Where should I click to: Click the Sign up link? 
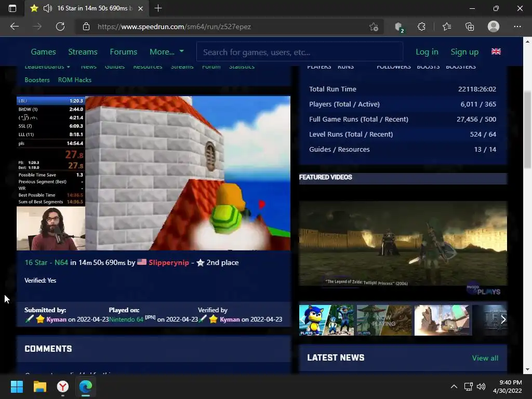(x=464, y=52)
